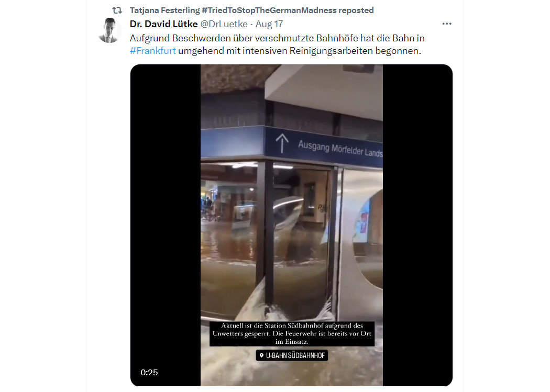Open Tatjana Festerling's reposter name
This screenshot has width=550, height=392.
click(164, 10)
